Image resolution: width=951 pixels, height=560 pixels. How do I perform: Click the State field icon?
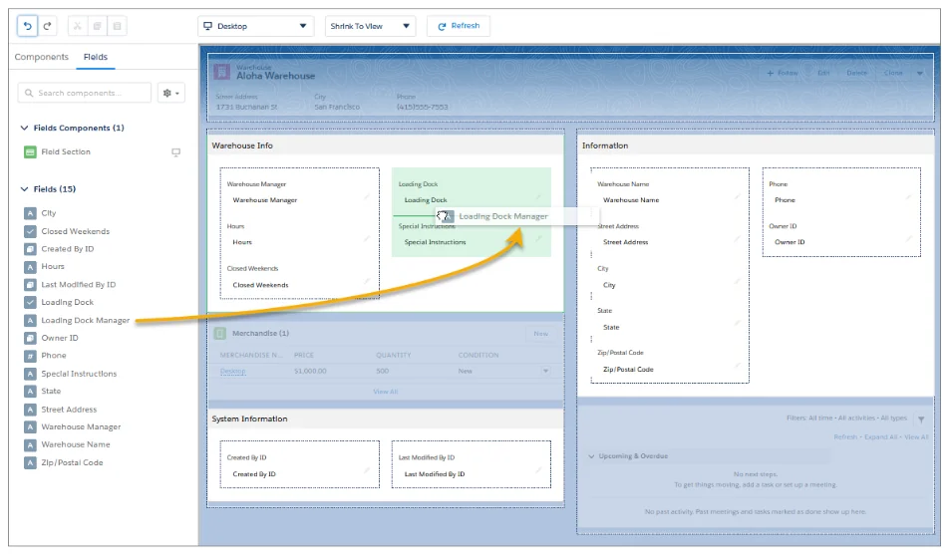click(x=30, y=392)
